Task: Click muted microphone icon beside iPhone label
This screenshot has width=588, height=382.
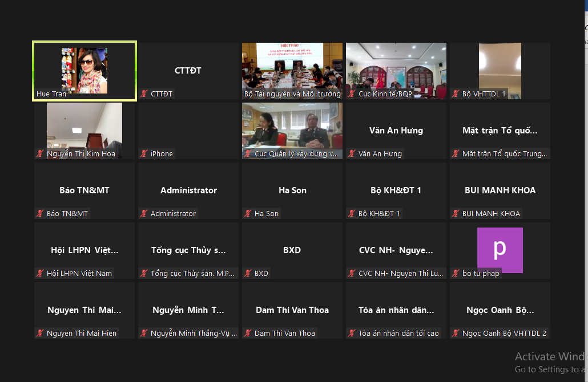Action: tap(144, 153)
